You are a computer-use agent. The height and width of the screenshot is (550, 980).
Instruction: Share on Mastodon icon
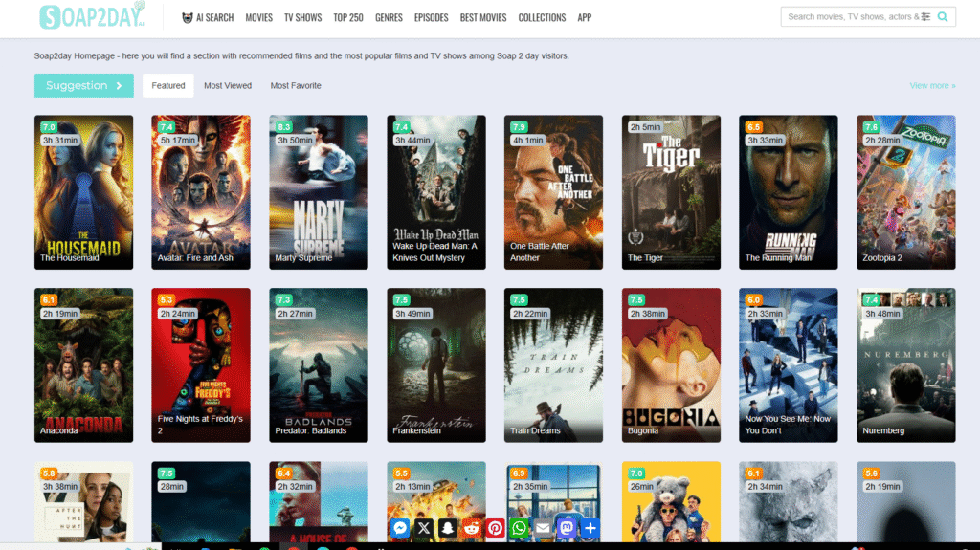point(567,527)
